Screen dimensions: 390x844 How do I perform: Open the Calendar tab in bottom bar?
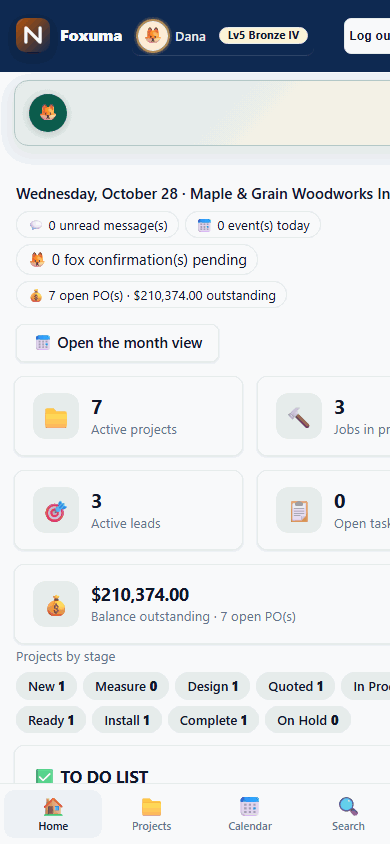(x=250, y=814)
